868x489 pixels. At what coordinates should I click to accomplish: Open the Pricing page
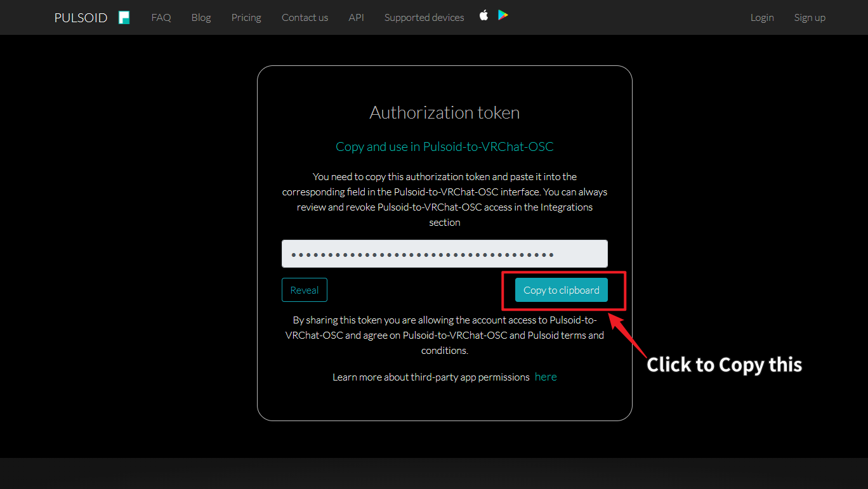tap(246, 18)
